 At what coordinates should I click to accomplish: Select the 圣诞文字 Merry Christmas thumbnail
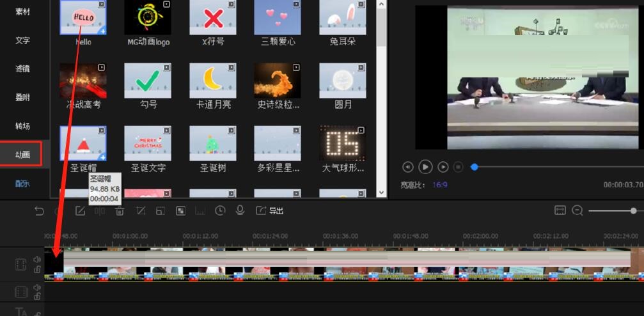(148, 143)
